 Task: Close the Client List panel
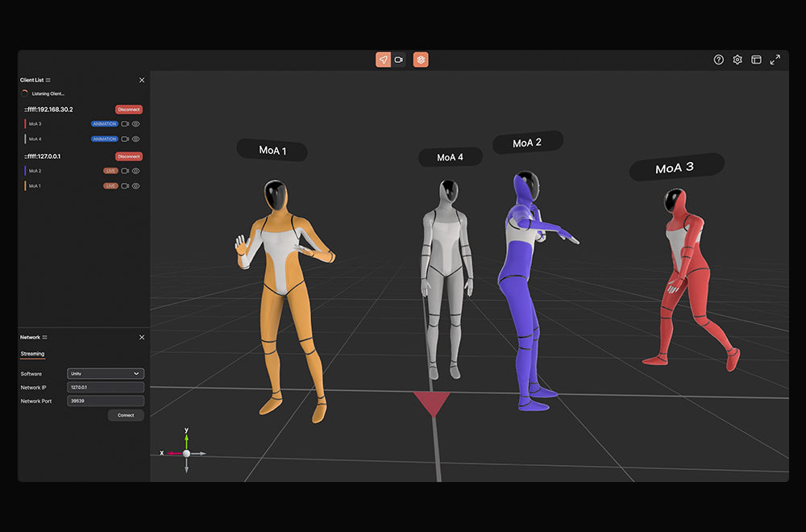click(142, 80)
